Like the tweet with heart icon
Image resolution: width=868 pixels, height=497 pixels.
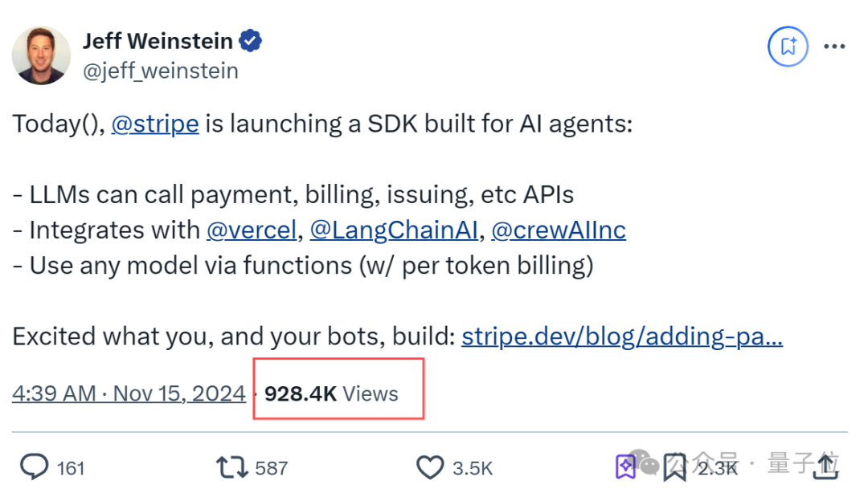[x=430, y=467]
